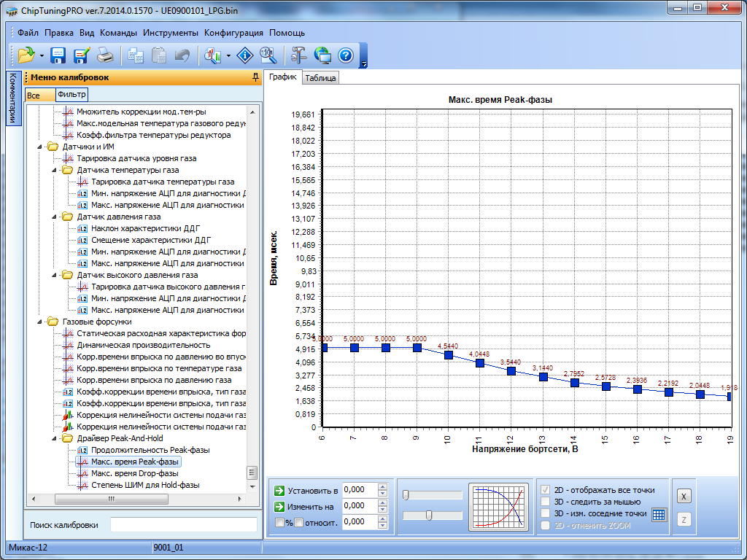Click the open file folder icon
This screenshot has width=747, height=560.
(x=26, y=55)
